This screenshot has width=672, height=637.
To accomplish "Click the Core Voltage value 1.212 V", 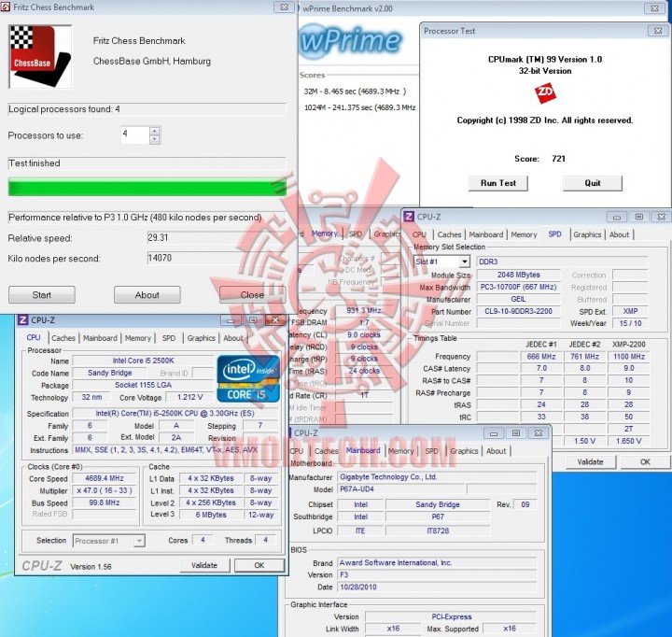I will [x=189, y=397].
